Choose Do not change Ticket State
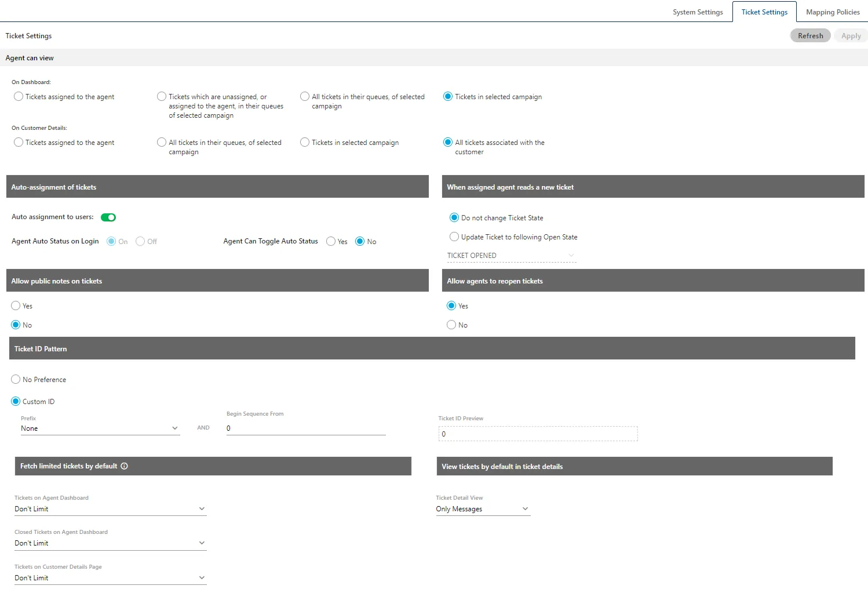 (454, 217)
